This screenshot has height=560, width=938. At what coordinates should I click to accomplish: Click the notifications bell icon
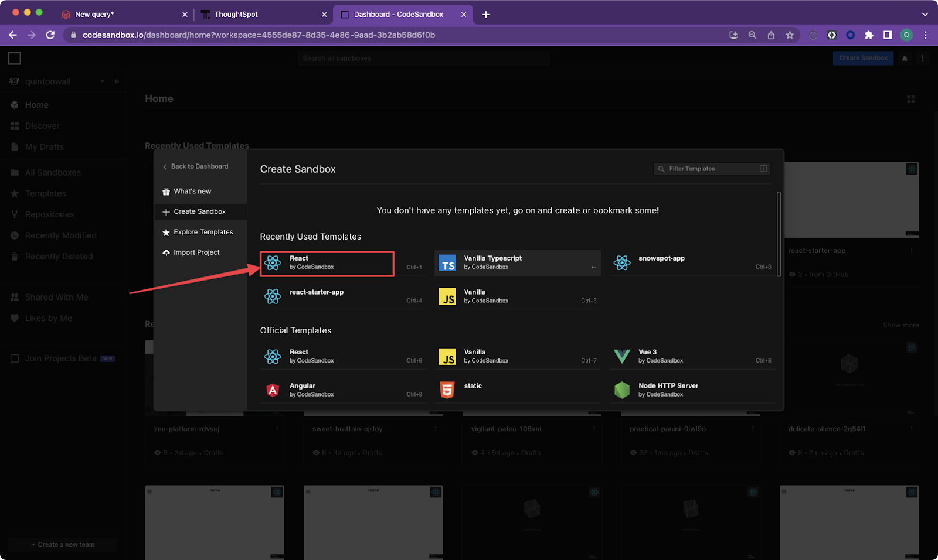905,58
